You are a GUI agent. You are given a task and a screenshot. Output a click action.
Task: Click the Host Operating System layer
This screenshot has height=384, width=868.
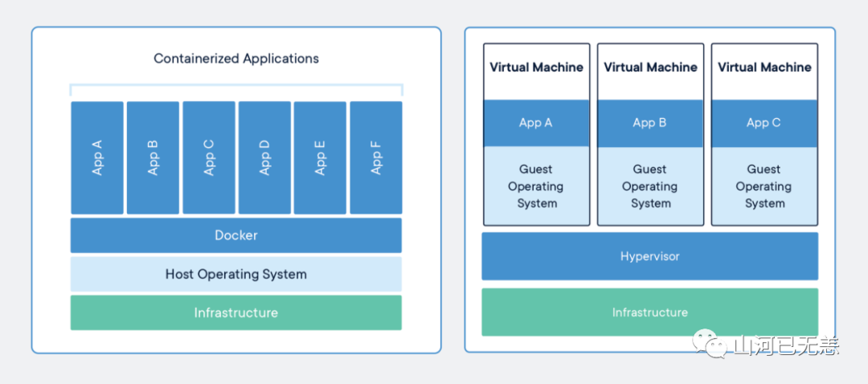tap(235, 274)
